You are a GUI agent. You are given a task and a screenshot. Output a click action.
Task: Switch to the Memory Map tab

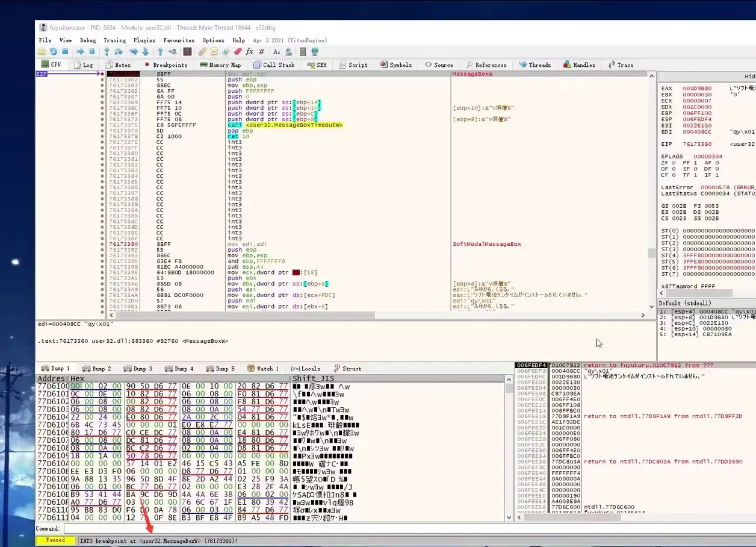[x=220, y=64]
